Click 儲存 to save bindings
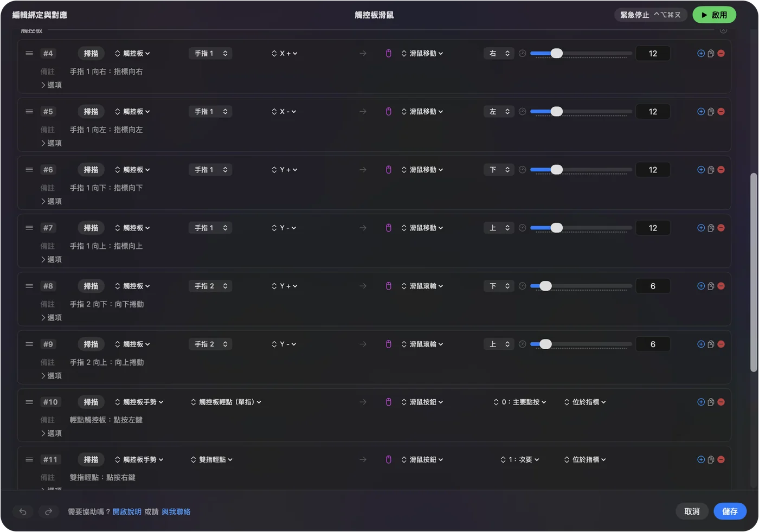 [x=730, y=511]
